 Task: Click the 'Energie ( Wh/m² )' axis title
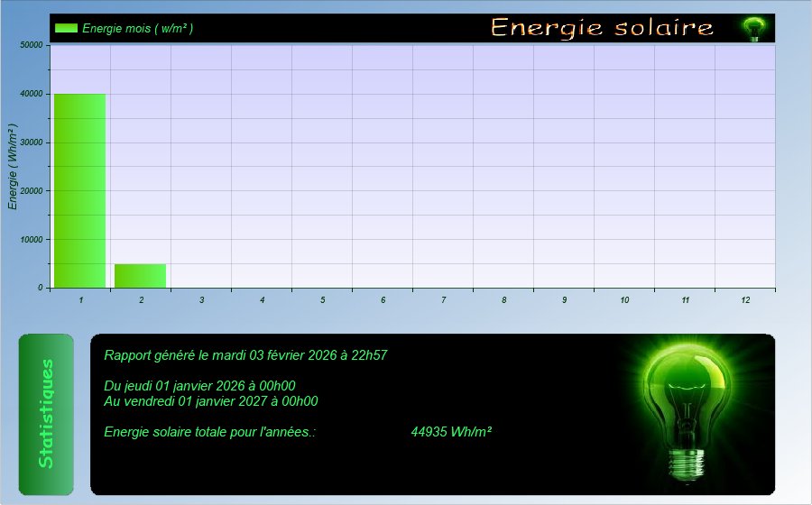point(14,168)
